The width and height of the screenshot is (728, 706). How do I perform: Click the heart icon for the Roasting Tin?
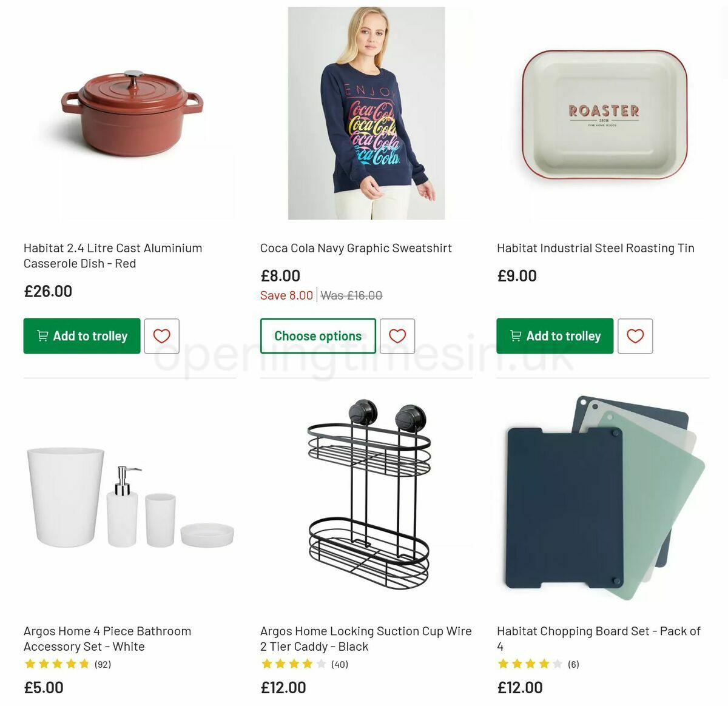[635, 336]
